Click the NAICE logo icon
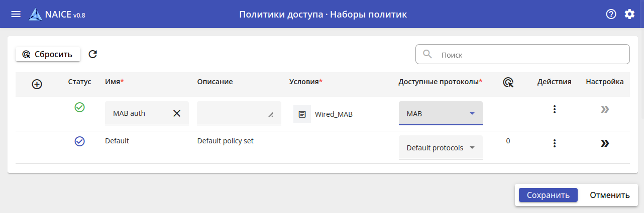The image size is (644, 213). [36, 15]
